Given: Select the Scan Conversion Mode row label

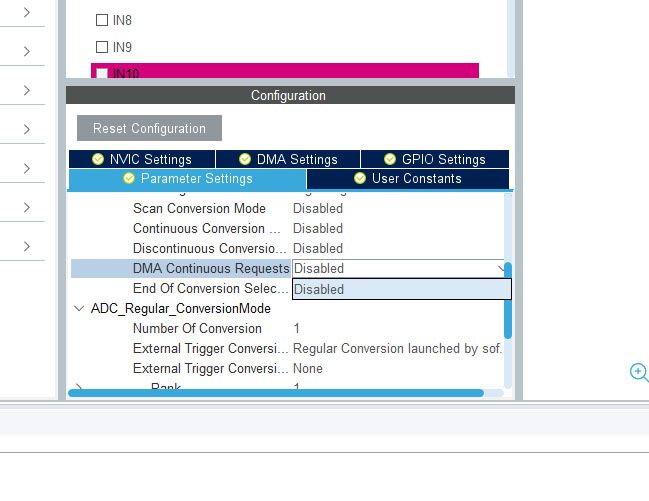Looking at the screenshot, I should [x=199, y=208].
